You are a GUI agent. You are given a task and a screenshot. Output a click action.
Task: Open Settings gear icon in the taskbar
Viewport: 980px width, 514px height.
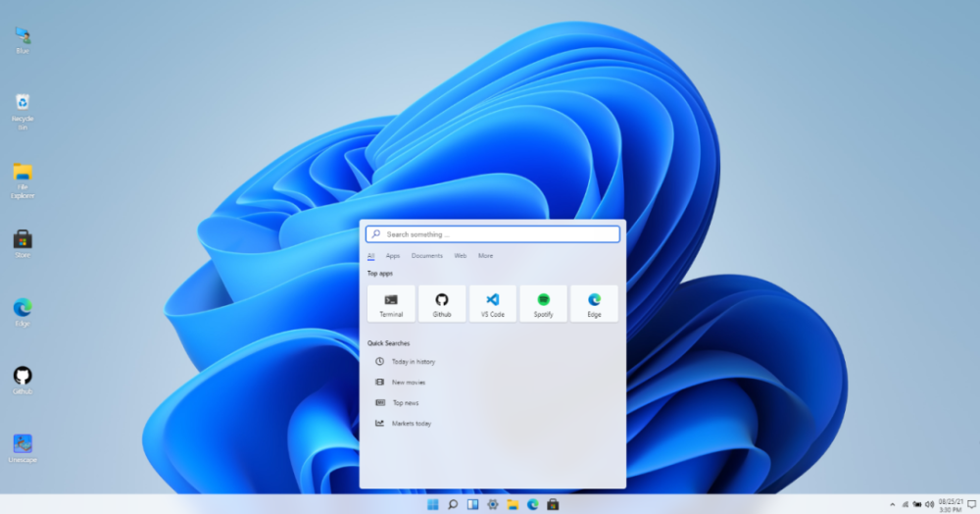point(493,504)
